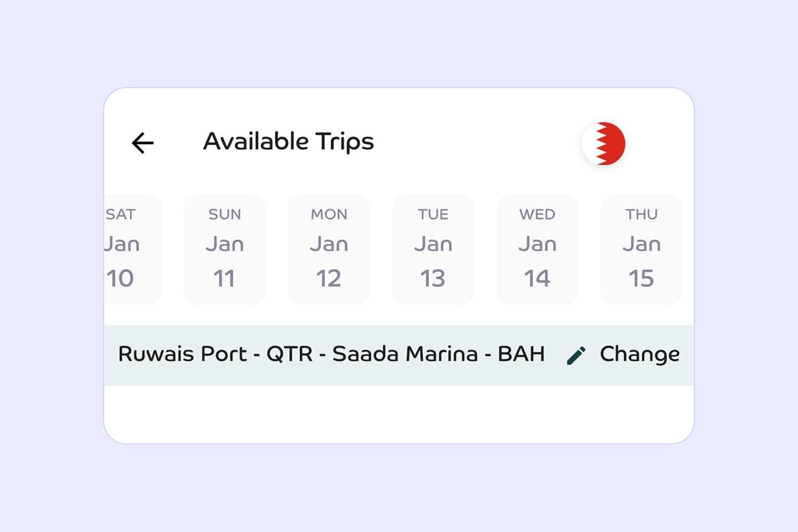Select WED Jan 14 for the trip
Viewport: 798px width, 532px height.
point(537,249)
